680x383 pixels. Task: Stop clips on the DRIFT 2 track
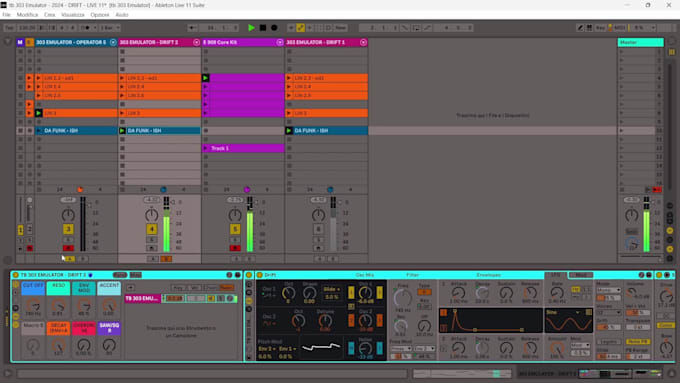(x=122, y=190)
